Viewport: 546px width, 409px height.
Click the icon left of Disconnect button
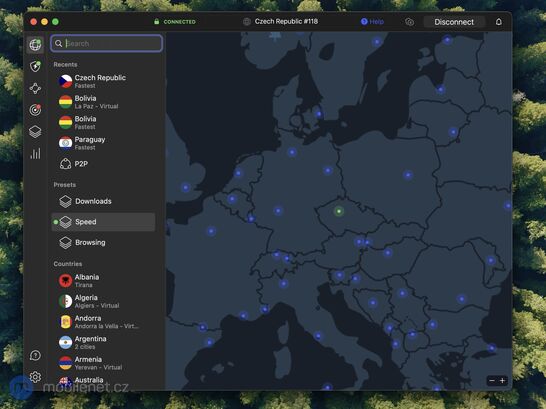(x=410, y=22)
